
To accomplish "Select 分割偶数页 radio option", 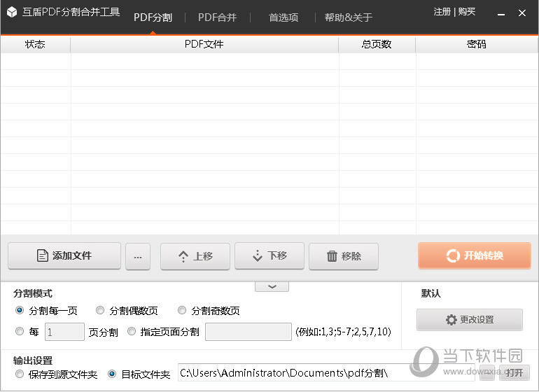I will coord(100,311).
